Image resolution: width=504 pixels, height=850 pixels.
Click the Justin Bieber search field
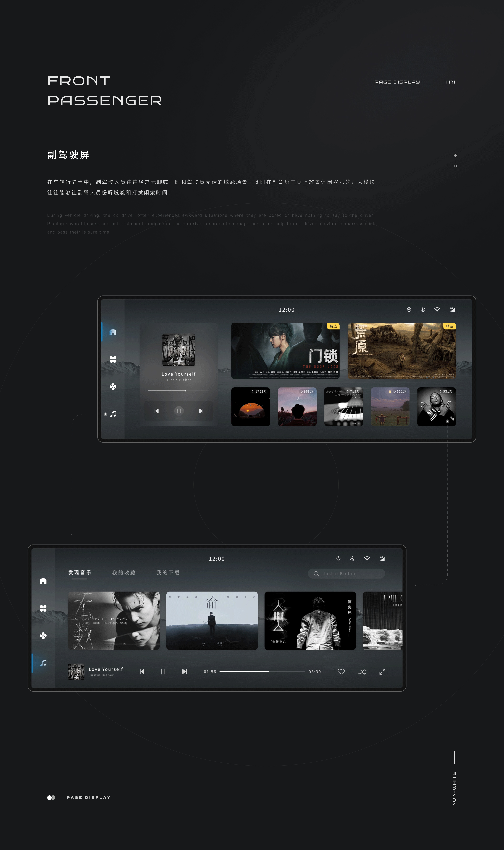(x=346, y=573)
